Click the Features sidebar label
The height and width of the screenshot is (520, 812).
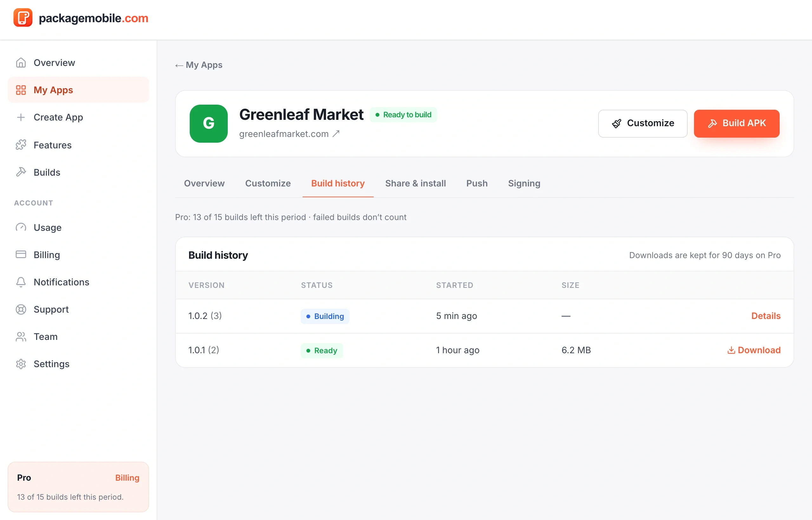[x=53, y=145]
